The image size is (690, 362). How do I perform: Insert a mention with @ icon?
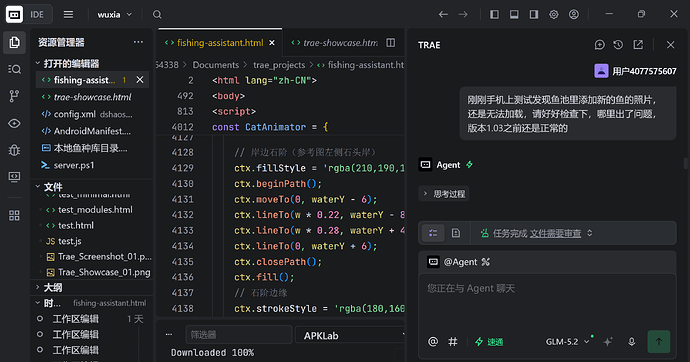[433, 342]
